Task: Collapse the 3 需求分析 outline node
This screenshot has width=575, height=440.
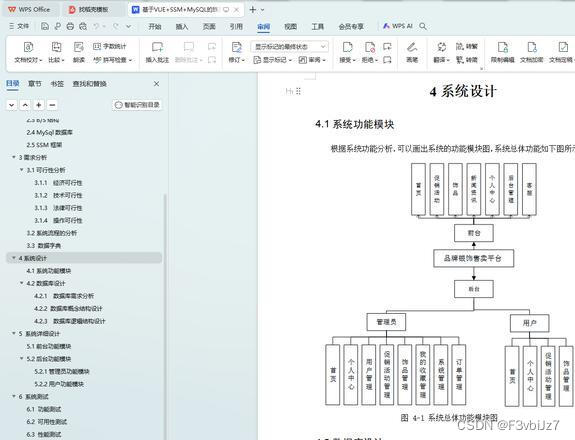Action: (14, 157)
